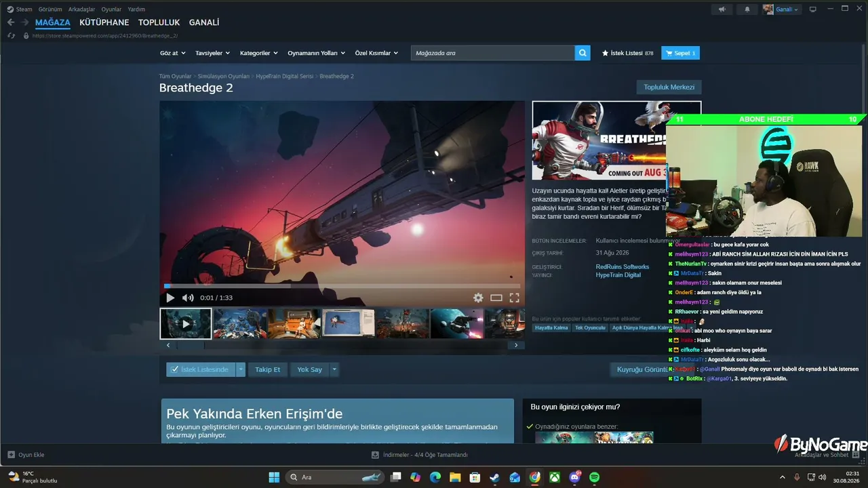Open Task View in the taskbar
This screenshot has height=488, width=868.
point(396,477)
